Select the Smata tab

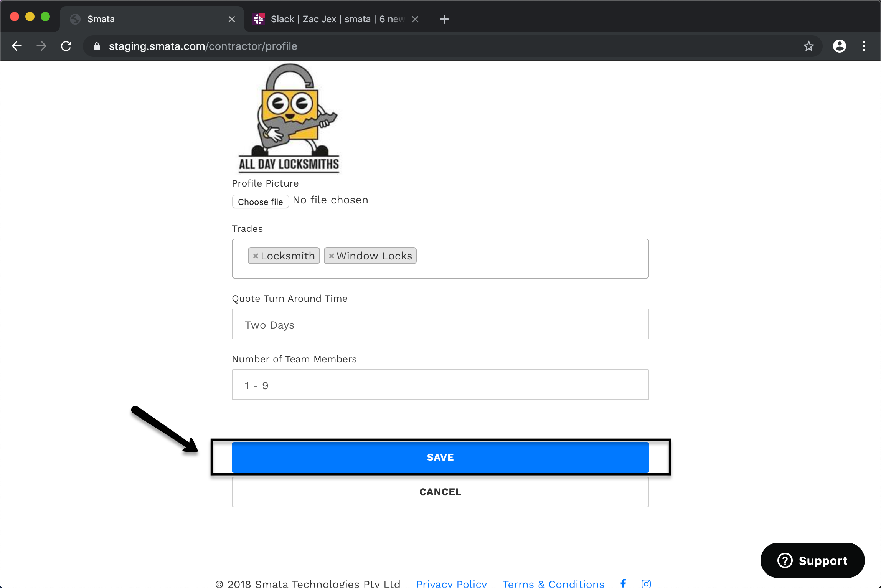(152, 19)
